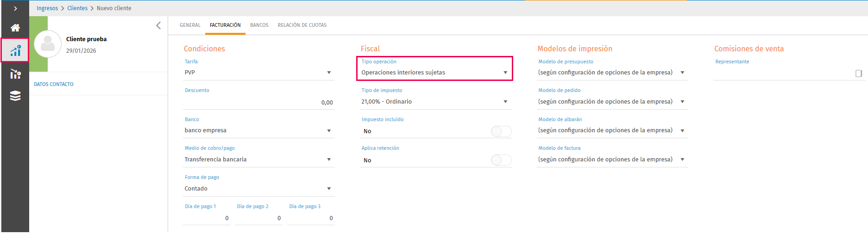Click the Descuento input field
This screenshot has width=868, height=234.
258,103
